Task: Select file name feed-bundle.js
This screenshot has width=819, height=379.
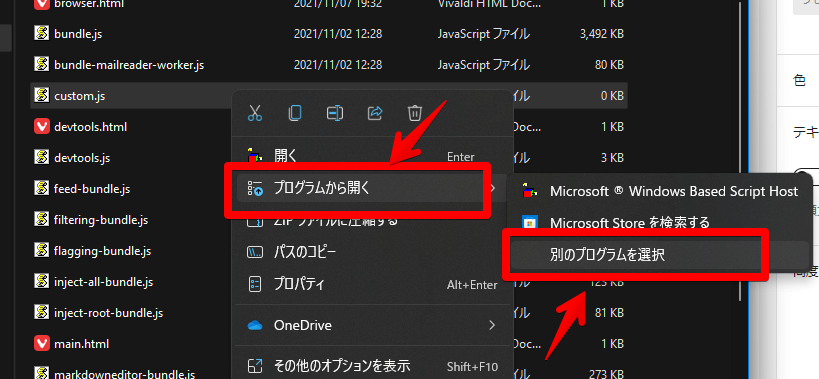Action: pyautogui.click(x=92, y=189)
